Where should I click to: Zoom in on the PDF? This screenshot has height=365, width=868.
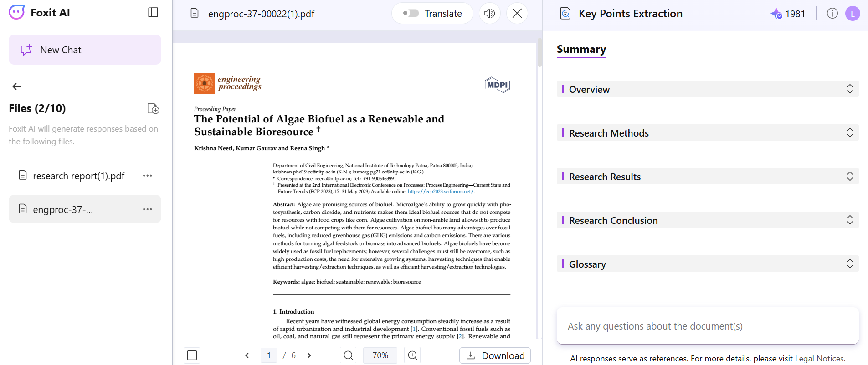[412, 355]
